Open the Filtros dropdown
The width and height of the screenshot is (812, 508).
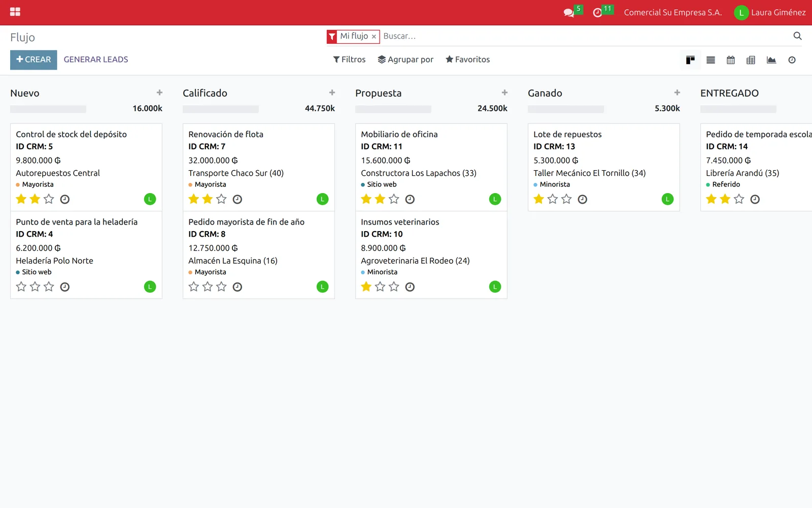(349, 59)
